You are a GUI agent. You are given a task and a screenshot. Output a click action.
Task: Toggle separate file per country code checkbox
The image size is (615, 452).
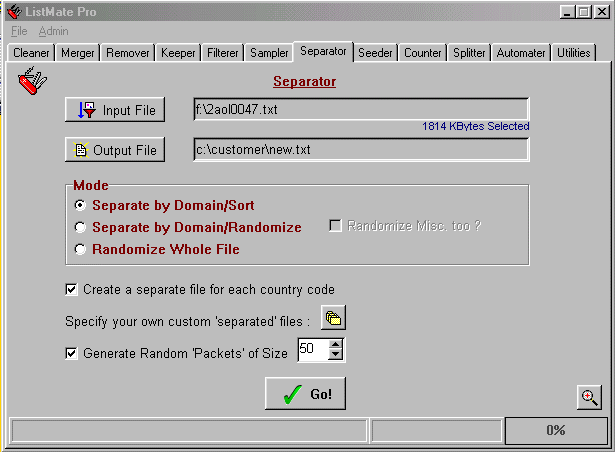tap(71, 290)
